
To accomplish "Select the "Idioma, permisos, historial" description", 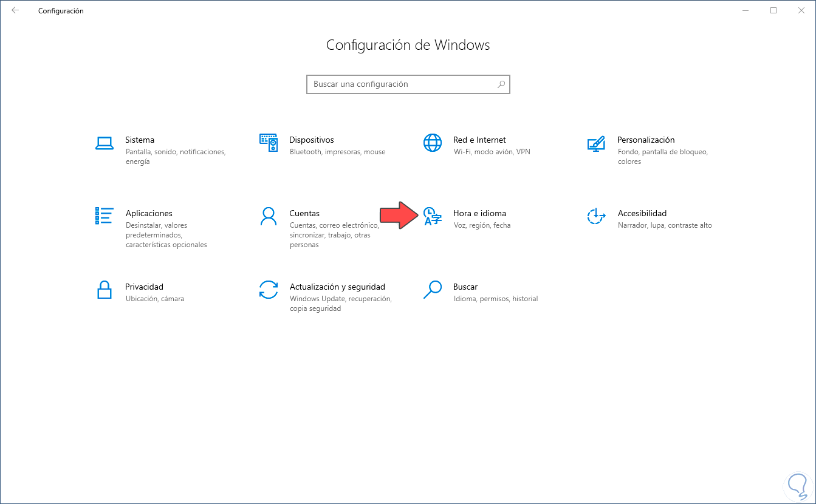I will pos(496,299).
